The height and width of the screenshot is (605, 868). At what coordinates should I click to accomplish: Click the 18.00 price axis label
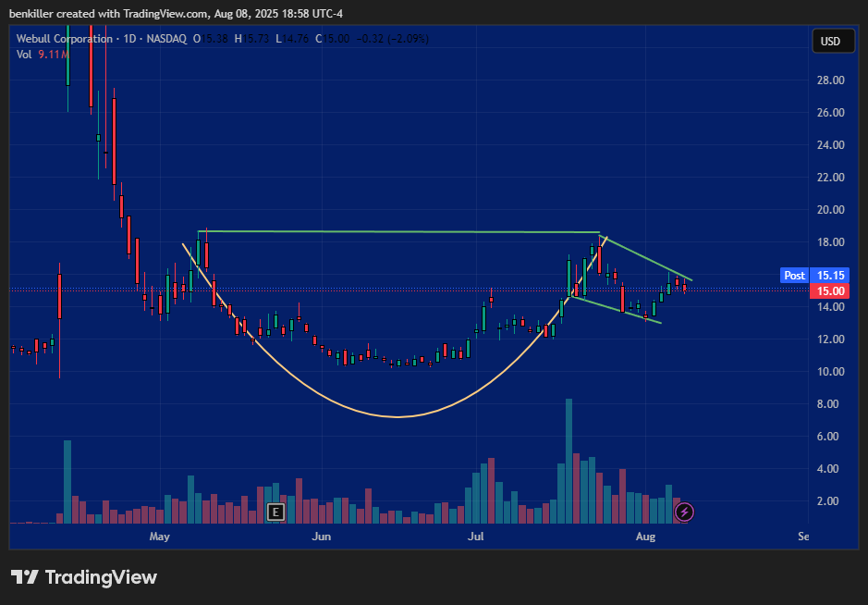tap(830, 242)
